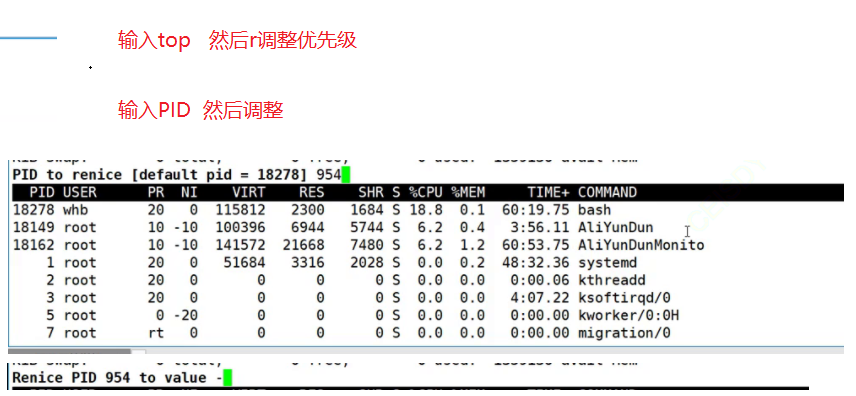Click the 7480 SHR value

click(x=367, y=245)
